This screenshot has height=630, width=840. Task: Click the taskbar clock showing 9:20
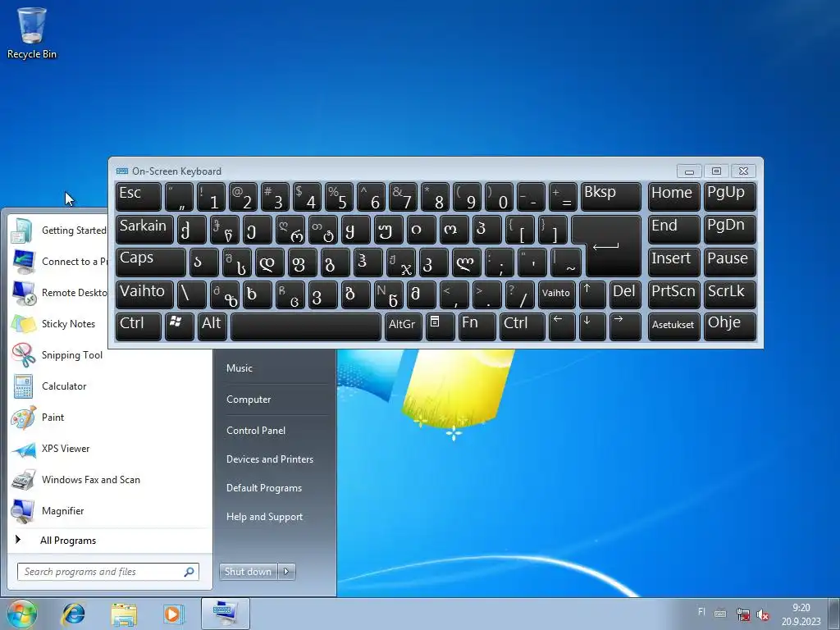click(801, 614)
